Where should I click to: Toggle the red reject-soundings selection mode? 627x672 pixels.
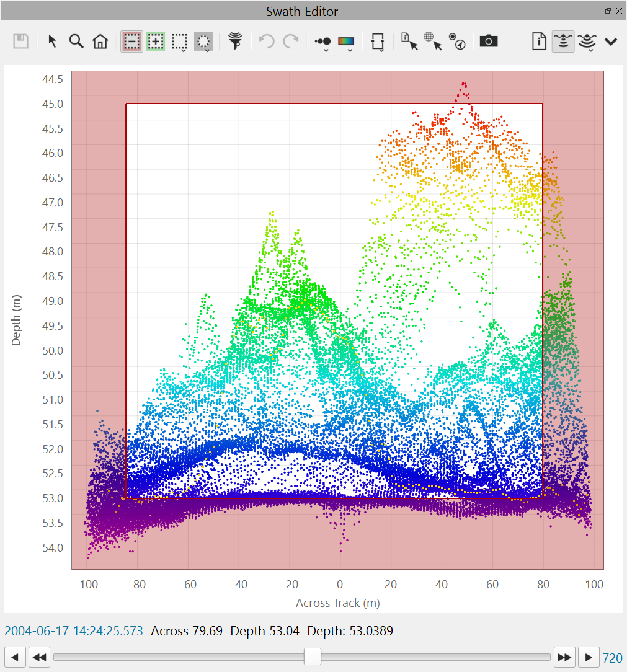coord(132,42)
